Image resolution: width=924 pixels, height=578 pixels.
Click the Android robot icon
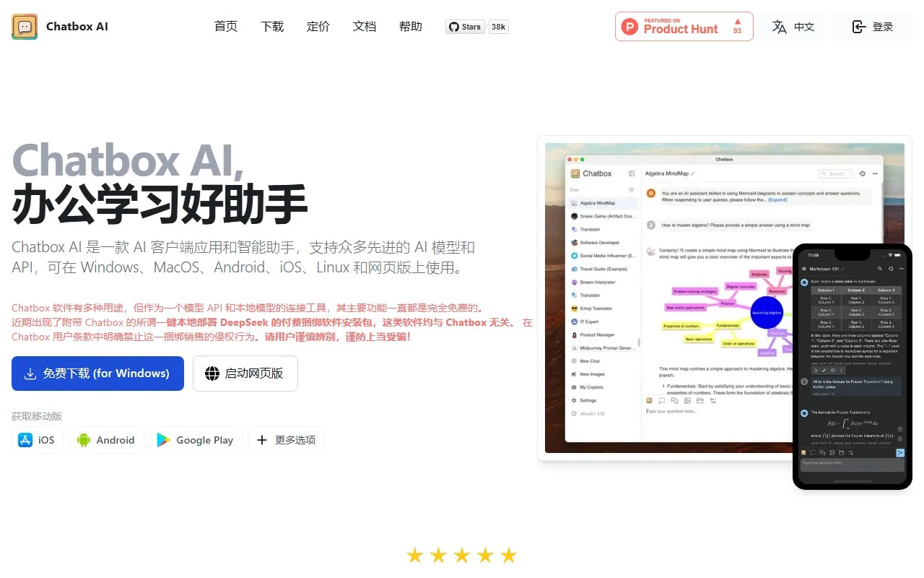[84, 439]
